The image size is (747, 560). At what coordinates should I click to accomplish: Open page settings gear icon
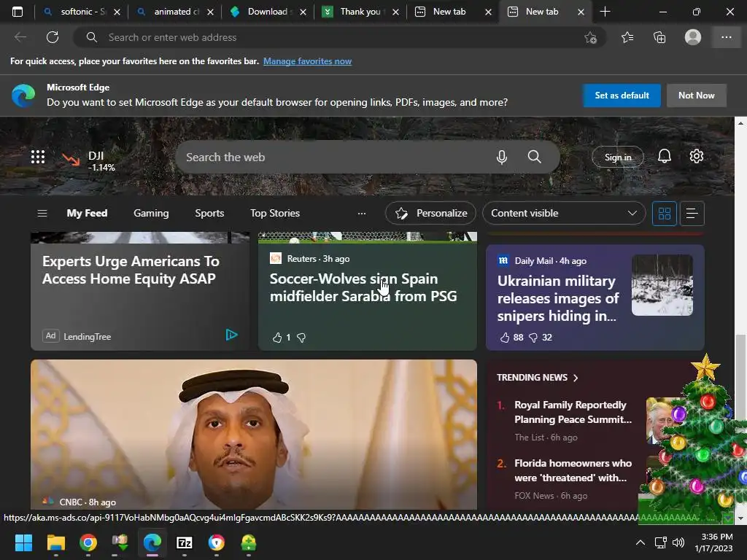click(697, 156)
